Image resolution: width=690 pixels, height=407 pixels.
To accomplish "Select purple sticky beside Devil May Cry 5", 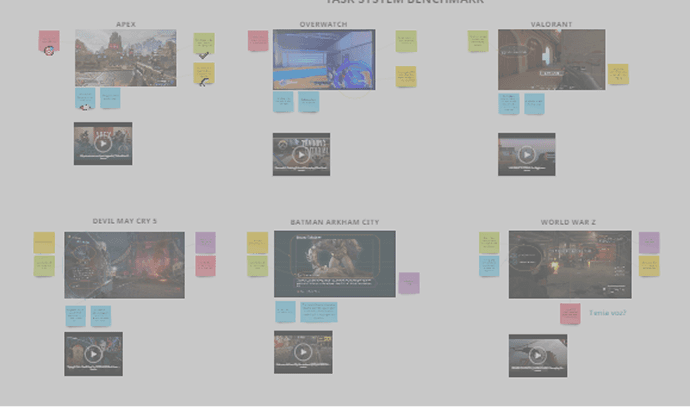I will pos(206,242).
